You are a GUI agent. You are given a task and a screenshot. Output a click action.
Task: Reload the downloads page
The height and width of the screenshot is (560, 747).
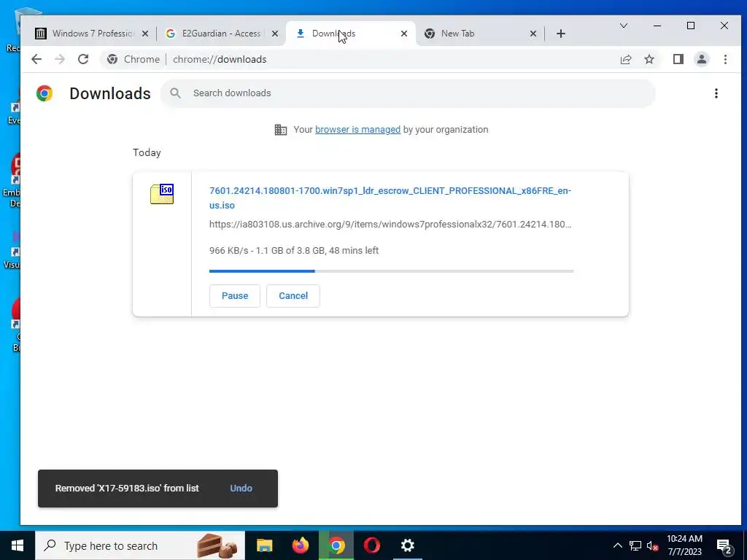[x=83, y=59]
